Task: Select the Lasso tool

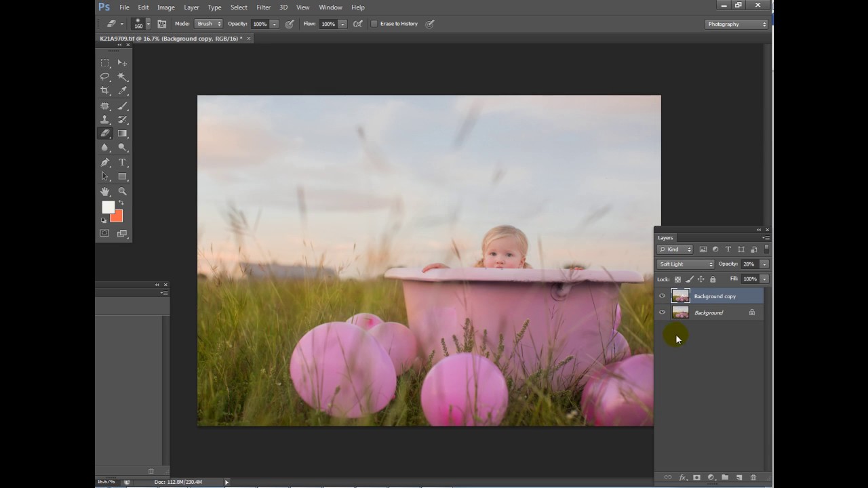Action: (105, 77)
